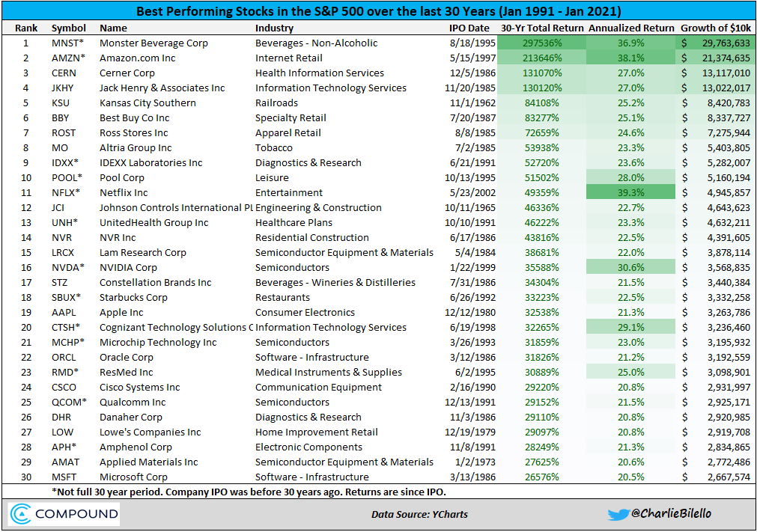The height and width of the screenshot is (532, 757).
Task: Select the Healthcare Plans industry cell
Action: click(x=294, y=222)
